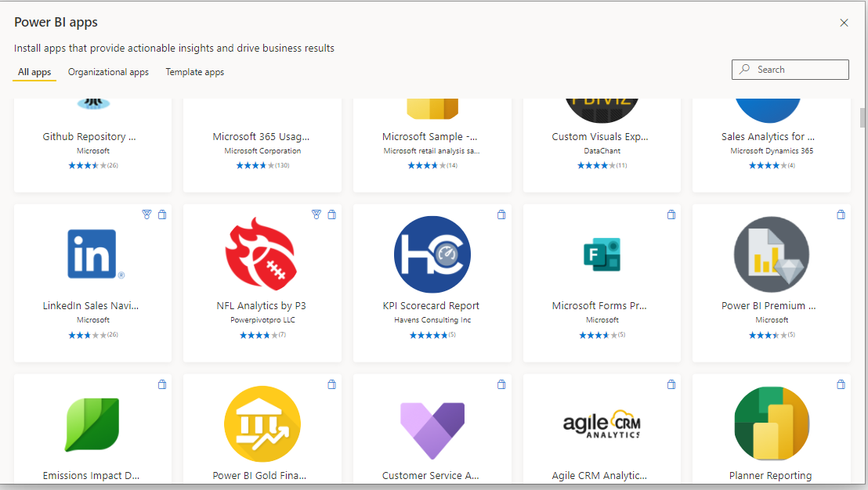The image size is (868, 490).
Task: Select the Planner Reporting app icon
Action: click(771, 423)
